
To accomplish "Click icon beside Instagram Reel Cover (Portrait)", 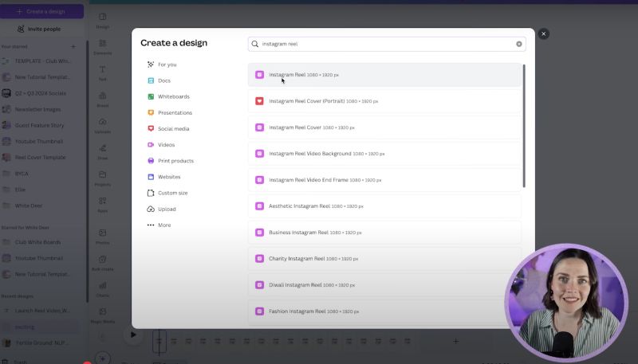I will pos(259,101).
